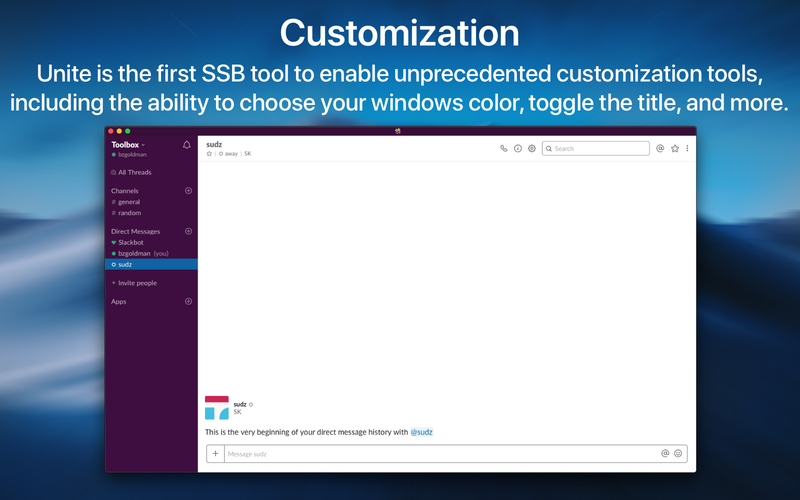Click the bzgoldman username under Toolbox
Screen dimensions: 800x500
coord(132,155)
